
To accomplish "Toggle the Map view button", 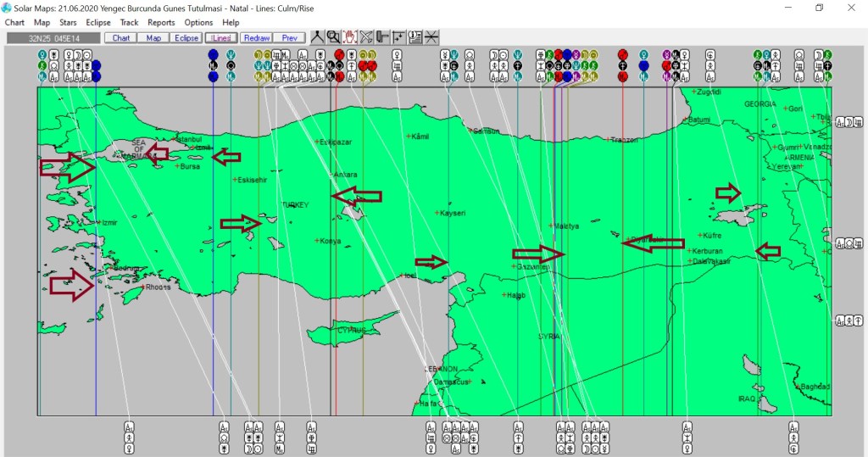I will click(x=153, y=38).
